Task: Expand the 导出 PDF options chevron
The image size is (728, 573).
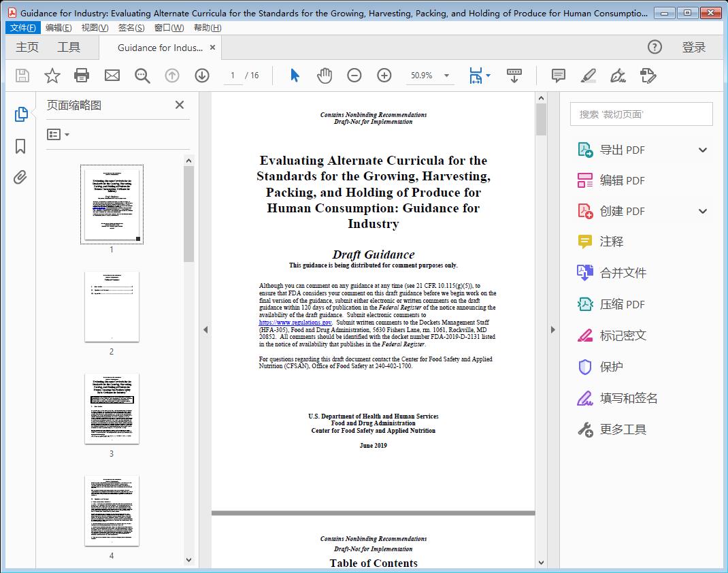Action: pos(702,149)
